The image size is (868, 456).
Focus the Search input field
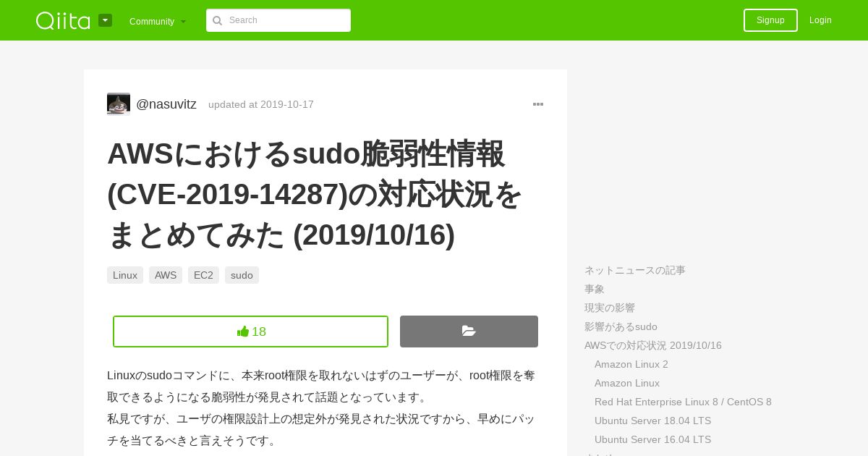pos(278,20)
